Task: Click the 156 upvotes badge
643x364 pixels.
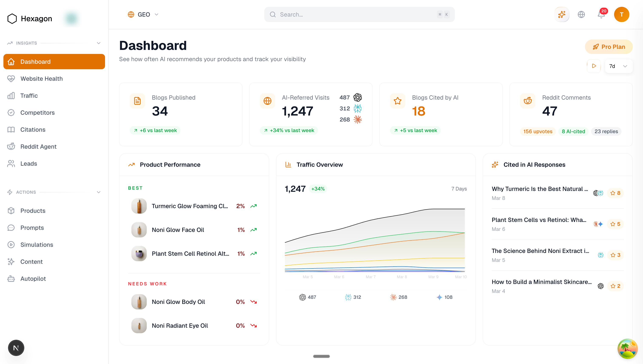Action: click(538, 131)
